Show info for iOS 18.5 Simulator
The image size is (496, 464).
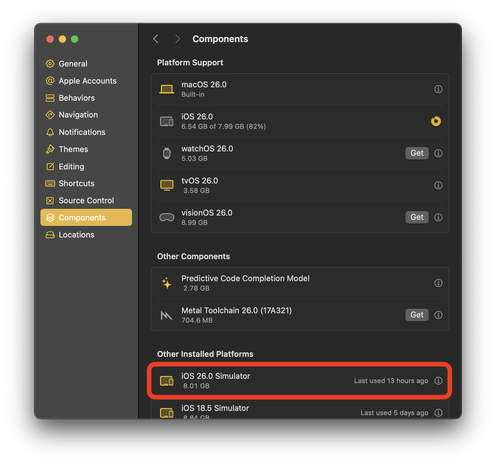(438, 413)
